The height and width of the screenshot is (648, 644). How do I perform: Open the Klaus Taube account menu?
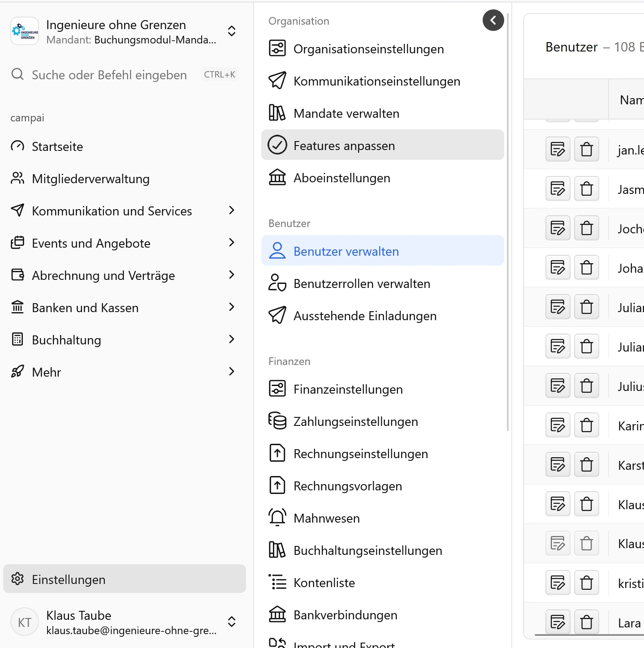tap(232, 622)
